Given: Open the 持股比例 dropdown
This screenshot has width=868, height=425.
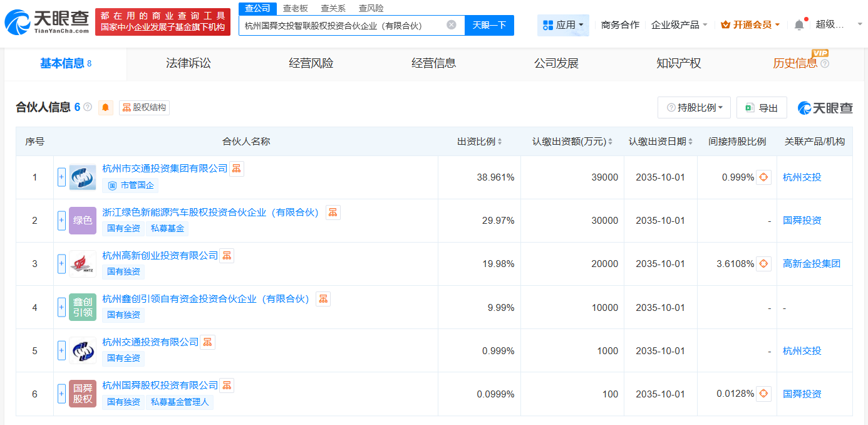Looking at the screenshot, I should click(x=695, y=108).
